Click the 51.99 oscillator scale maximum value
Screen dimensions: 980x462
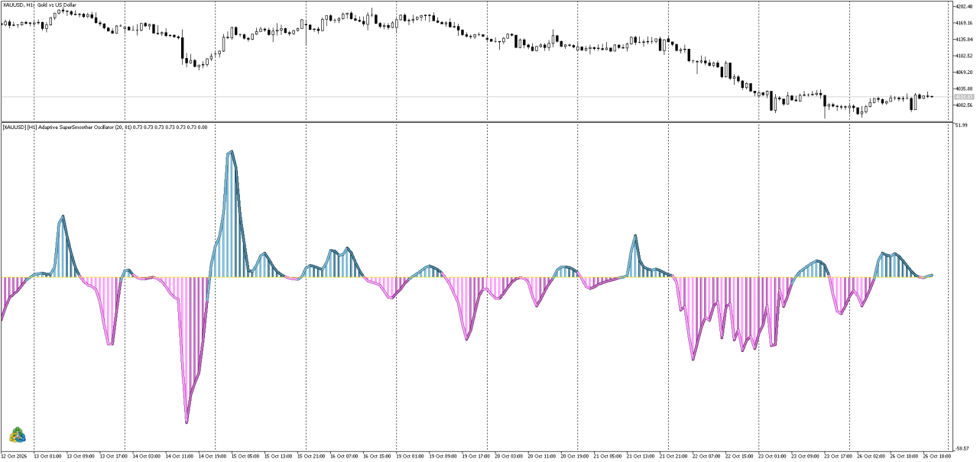click(961, 124)
